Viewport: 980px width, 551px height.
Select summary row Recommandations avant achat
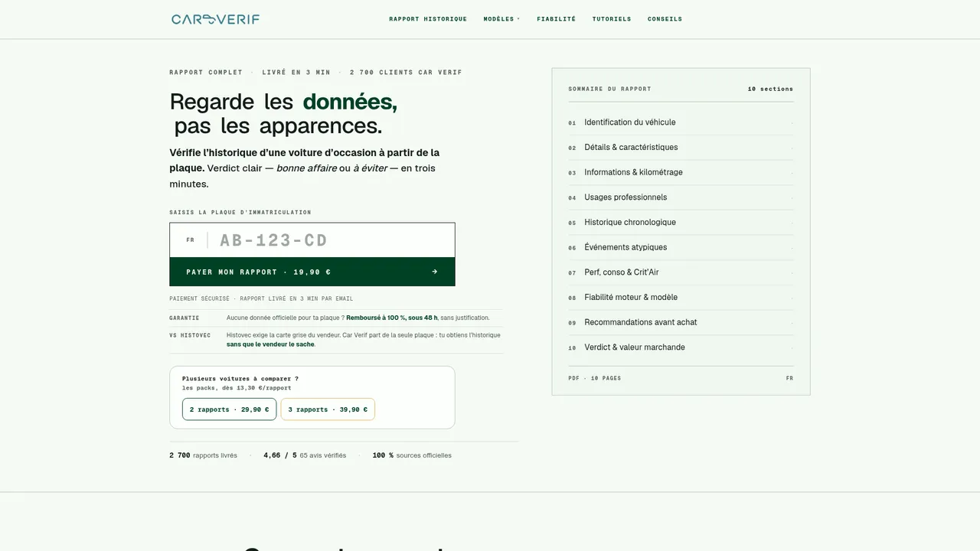pyautogui.click(x=681, y=322)
